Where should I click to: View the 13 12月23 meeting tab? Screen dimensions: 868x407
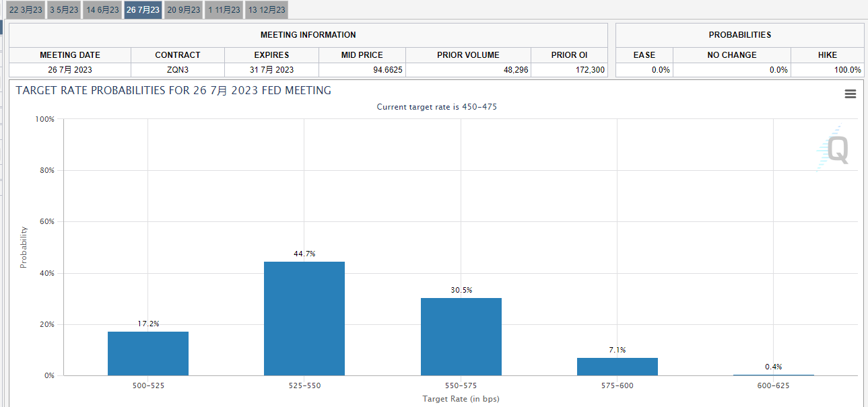click(267, 10)
